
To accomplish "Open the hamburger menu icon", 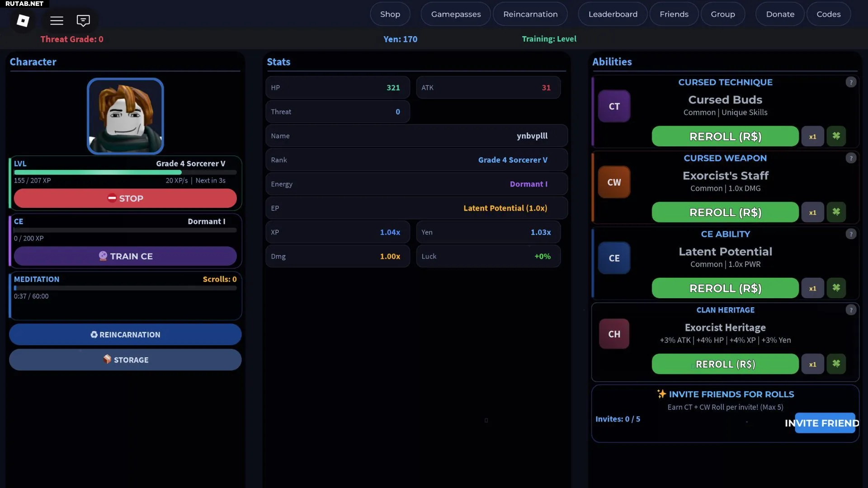I will point(57,20).
